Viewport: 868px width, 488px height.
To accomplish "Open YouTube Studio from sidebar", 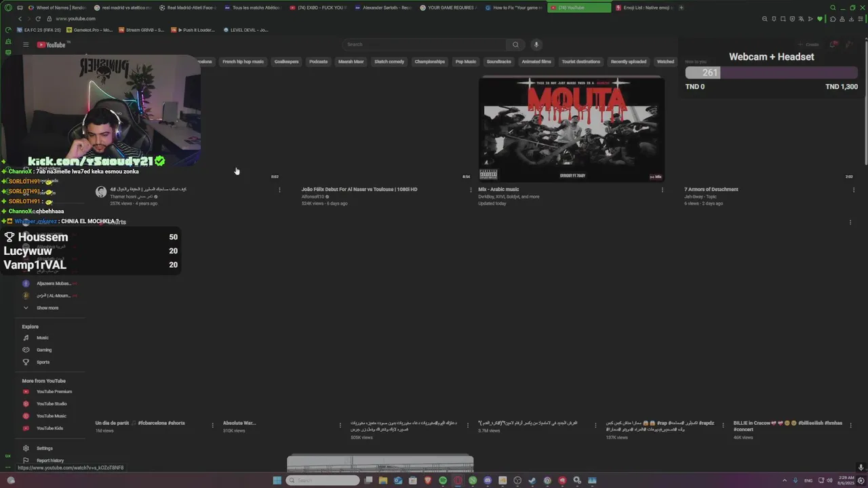I will coord(52,404).
